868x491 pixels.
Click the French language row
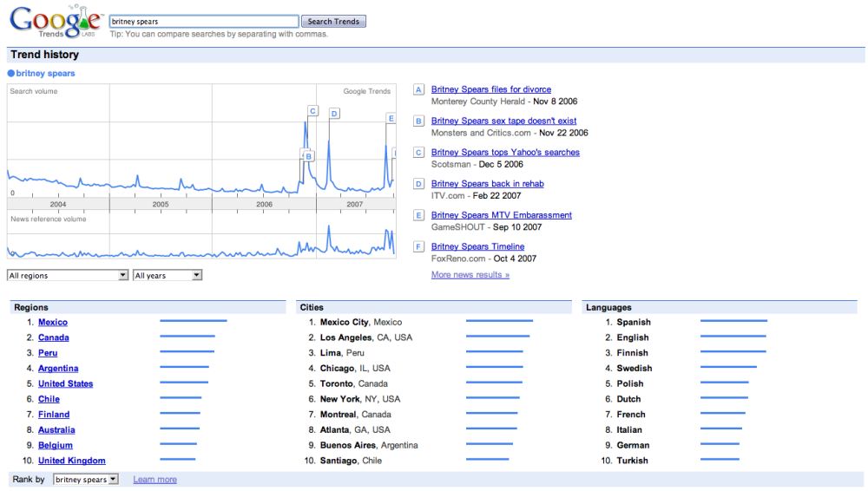tap(631, 415)
